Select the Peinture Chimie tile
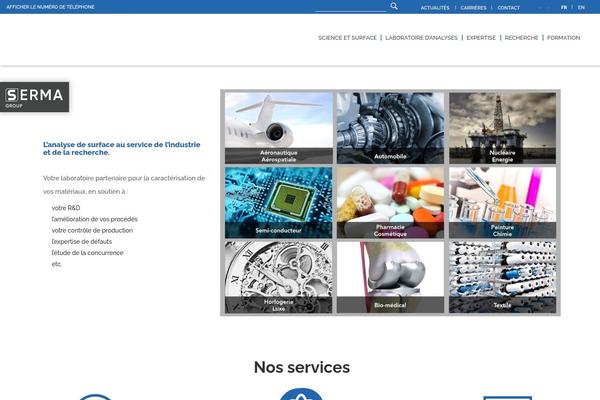This screenshot has height=400, width=600. [x=502, y=202]
